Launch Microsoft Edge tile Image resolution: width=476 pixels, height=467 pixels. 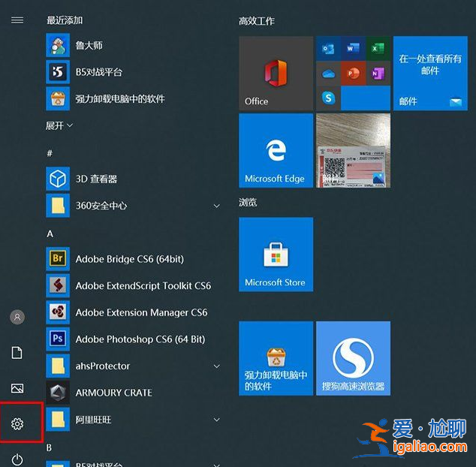[276, 151]
